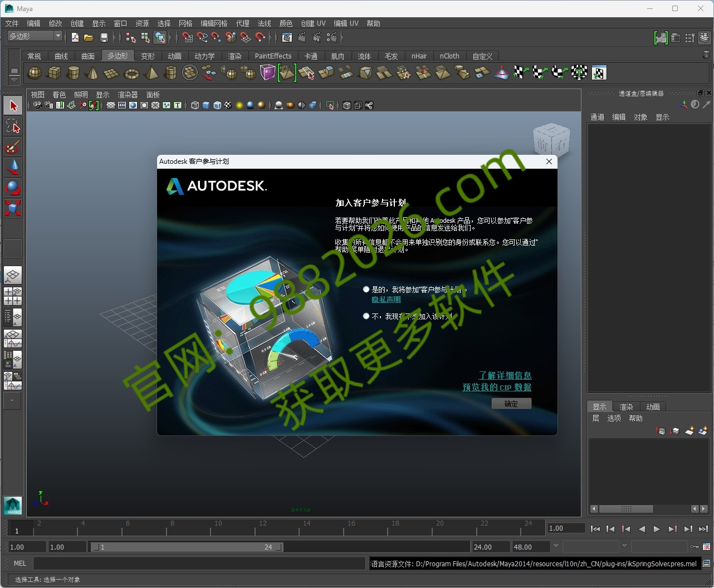The image size is (714, 588).
Task: Create a polygon pyramid from the shelf
Action: pyautogui.click(x=151, y=73)
